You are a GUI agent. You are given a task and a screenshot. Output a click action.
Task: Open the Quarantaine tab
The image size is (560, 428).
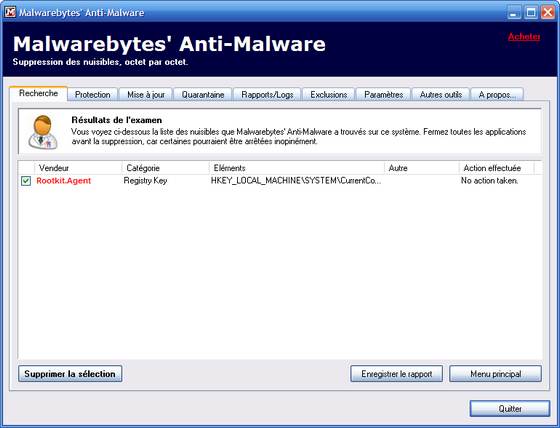[x=203, y=95]
